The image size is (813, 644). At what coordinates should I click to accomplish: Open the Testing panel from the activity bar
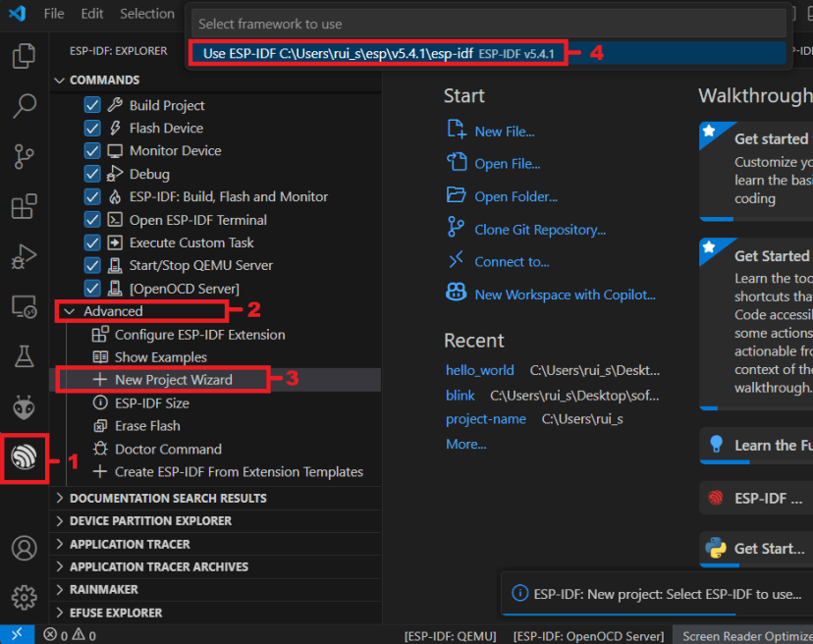click(25, 356)
